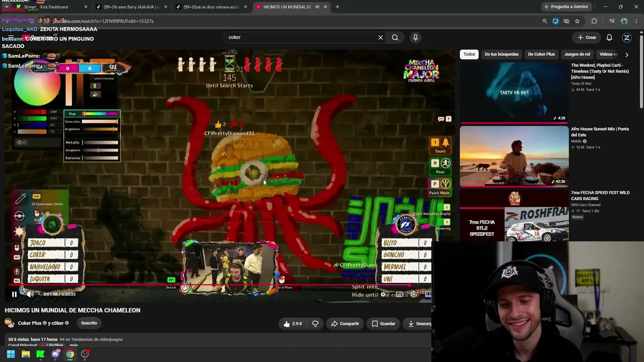Image resolution: width=644 pixels, height=362 pixels.
Task: Open Chrome media controls icon
Action: (612, 21)
